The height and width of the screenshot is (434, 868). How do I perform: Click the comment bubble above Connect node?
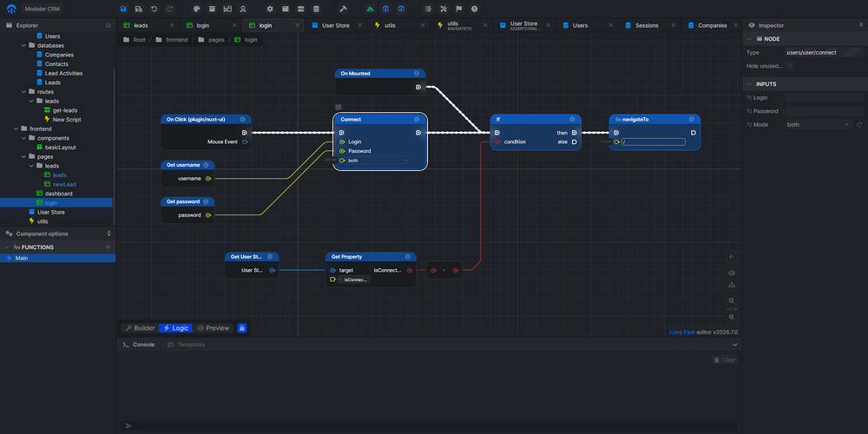tap(339, 108)
